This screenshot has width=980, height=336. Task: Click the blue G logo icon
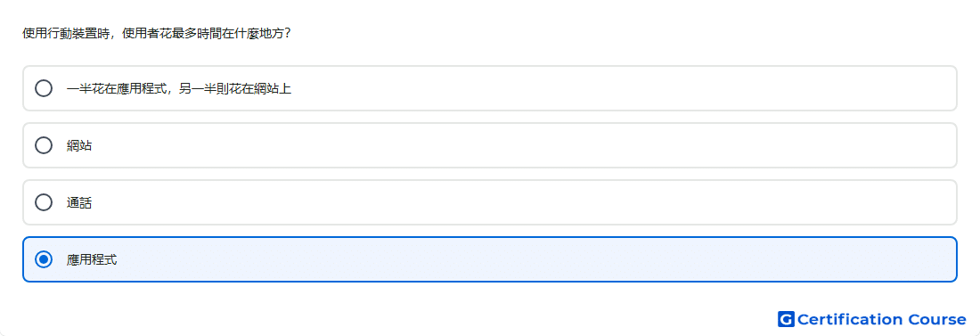[x=786, y=319]
